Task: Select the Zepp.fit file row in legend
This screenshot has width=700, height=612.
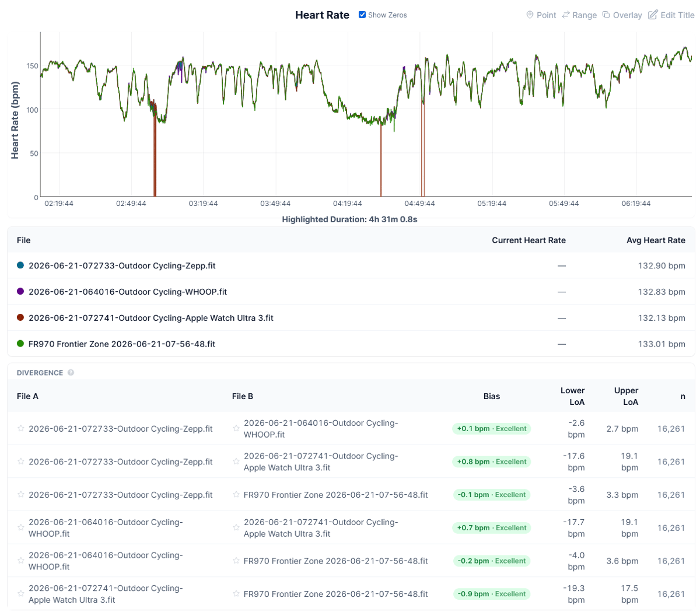Action: 351,265
